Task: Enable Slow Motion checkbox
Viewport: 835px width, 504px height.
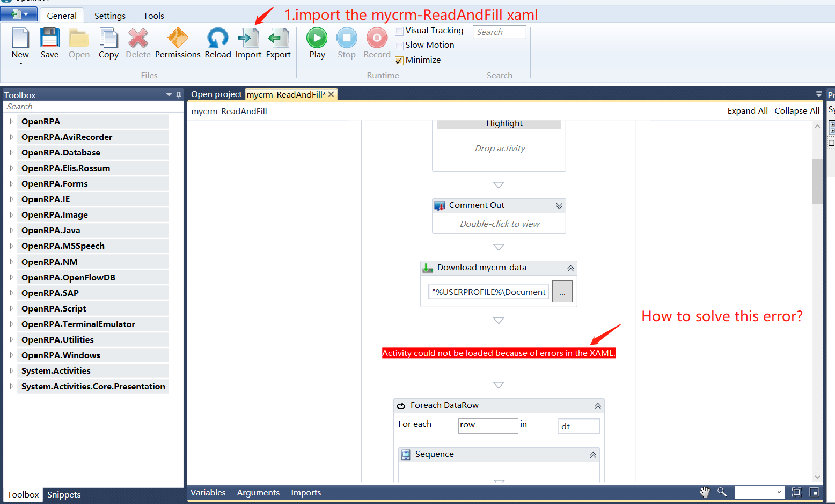Action: (399, 46)
